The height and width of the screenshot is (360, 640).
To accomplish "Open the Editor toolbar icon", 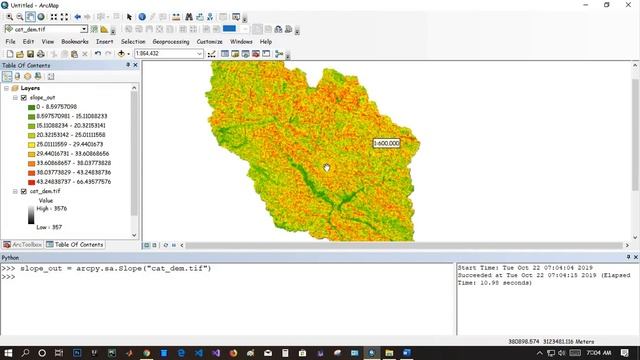I will 211,54.
